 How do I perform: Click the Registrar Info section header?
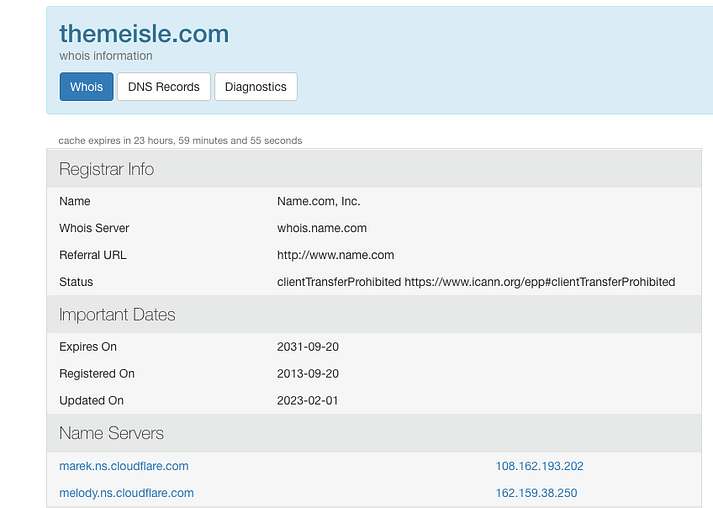click(x=107, y=169)
